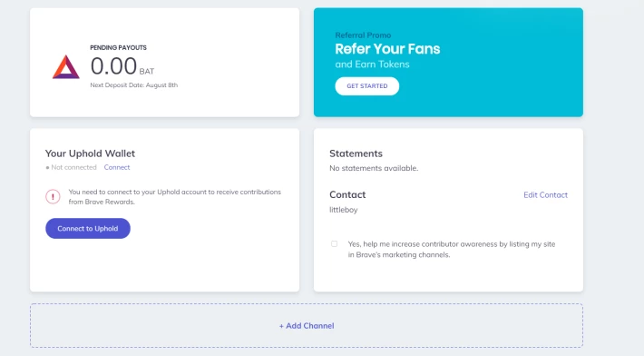This screenshot has width=644, height=356.
Task: Click the Contact heading
Action: tap(347, 194)
